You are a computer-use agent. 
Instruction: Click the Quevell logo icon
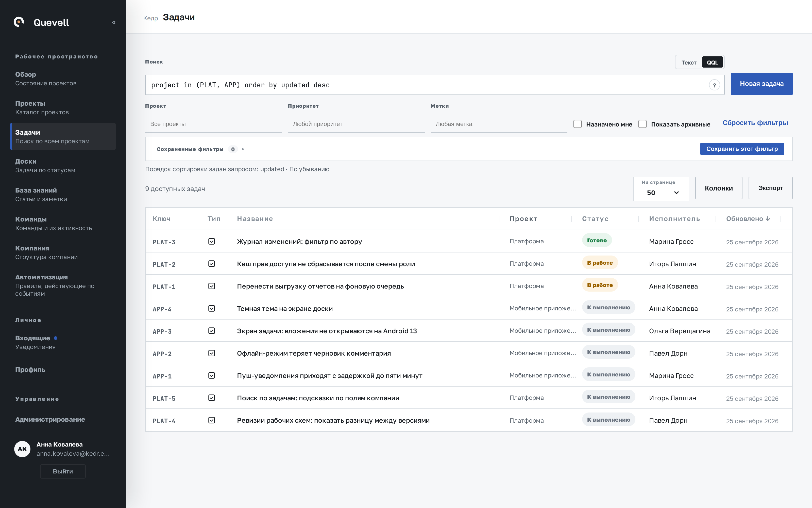(x=19, y=22)
